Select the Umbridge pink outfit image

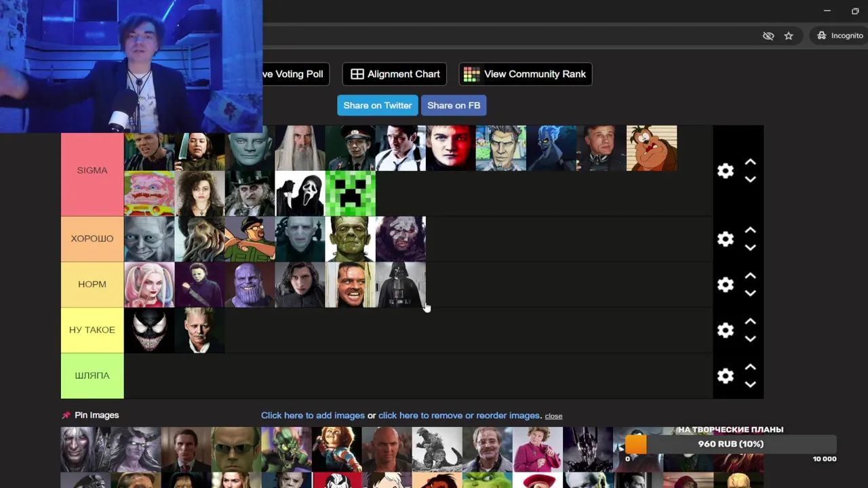point(538,449)
